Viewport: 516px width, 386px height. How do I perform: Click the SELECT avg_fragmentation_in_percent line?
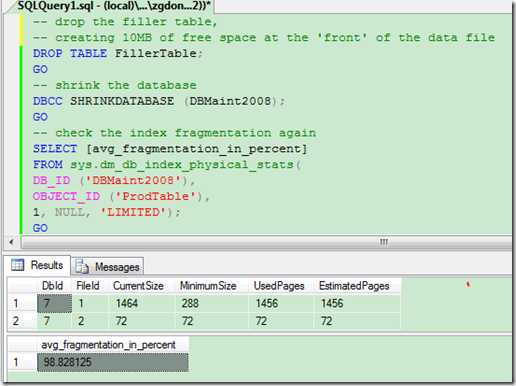(170, 149)
